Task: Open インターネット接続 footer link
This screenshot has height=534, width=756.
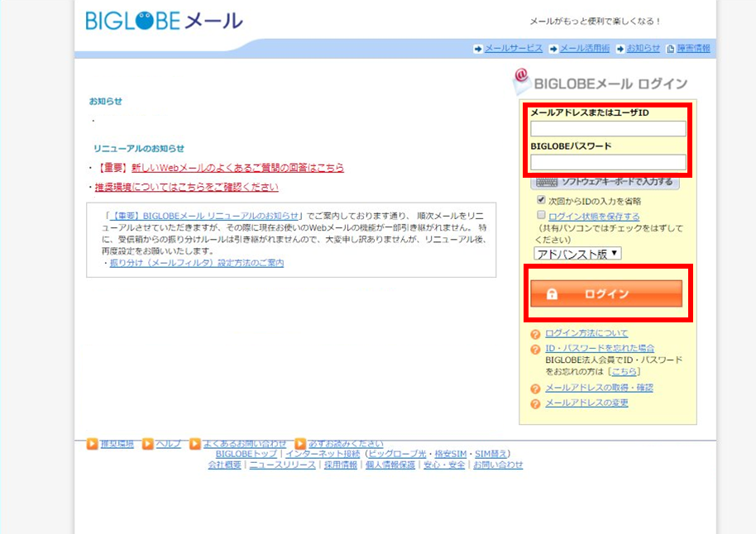Action: tap(323, 454)
